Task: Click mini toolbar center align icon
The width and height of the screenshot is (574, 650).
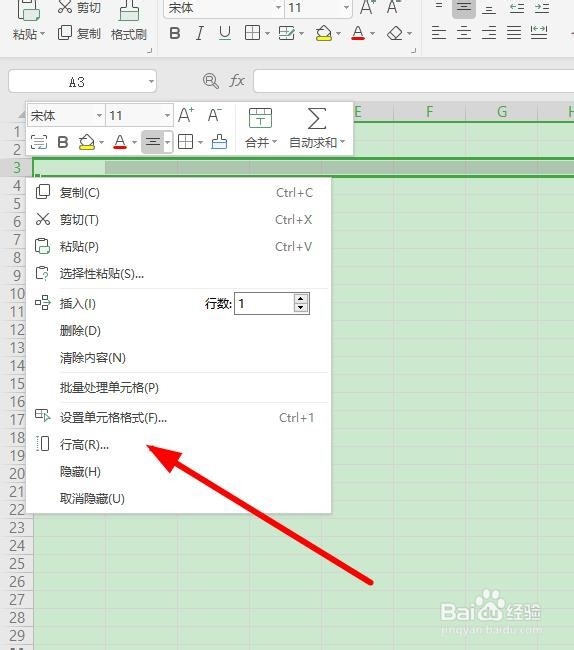Action: (x=153, y=142)
